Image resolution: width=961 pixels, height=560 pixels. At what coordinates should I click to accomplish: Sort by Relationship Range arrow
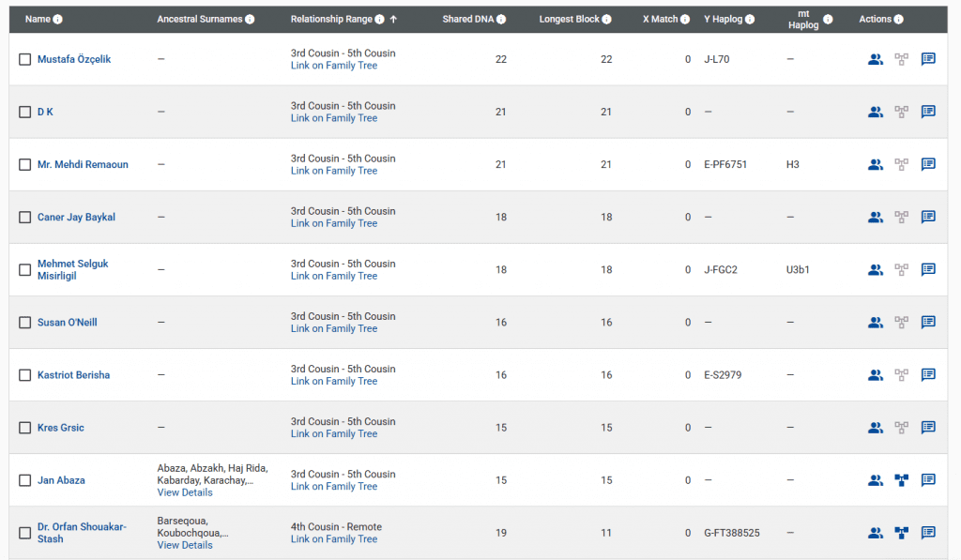[x=393, y=20]
